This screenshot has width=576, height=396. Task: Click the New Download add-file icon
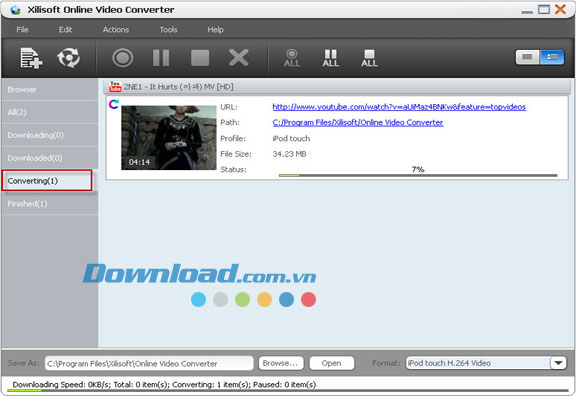[x=31, y=58]
